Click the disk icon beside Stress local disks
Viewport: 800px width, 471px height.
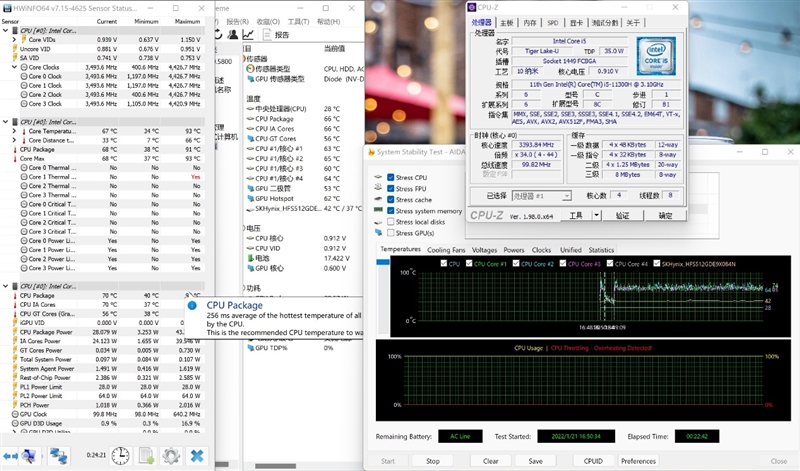378,222
